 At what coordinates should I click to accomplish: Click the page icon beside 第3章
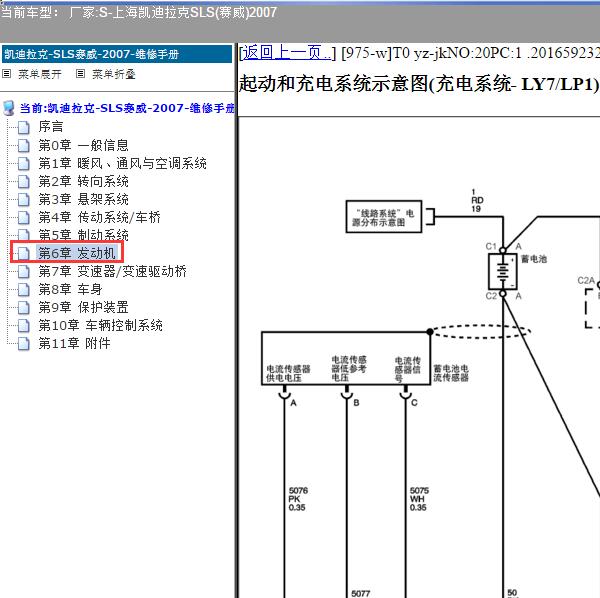(x=24, y=200)
